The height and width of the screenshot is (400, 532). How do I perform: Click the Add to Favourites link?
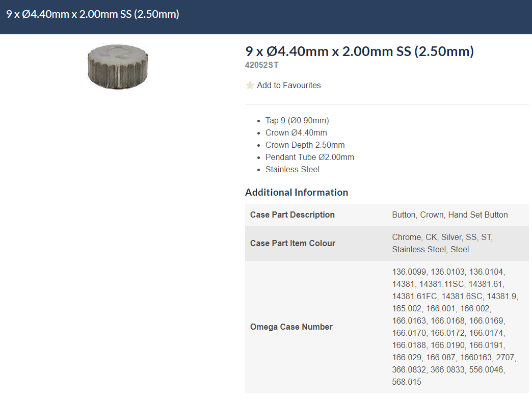[288, 86]
